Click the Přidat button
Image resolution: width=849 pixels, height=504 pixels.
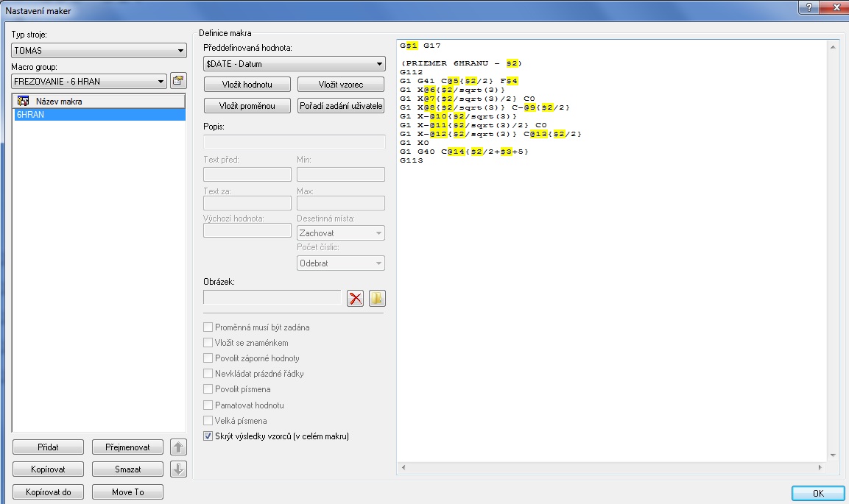coord(48,447)
